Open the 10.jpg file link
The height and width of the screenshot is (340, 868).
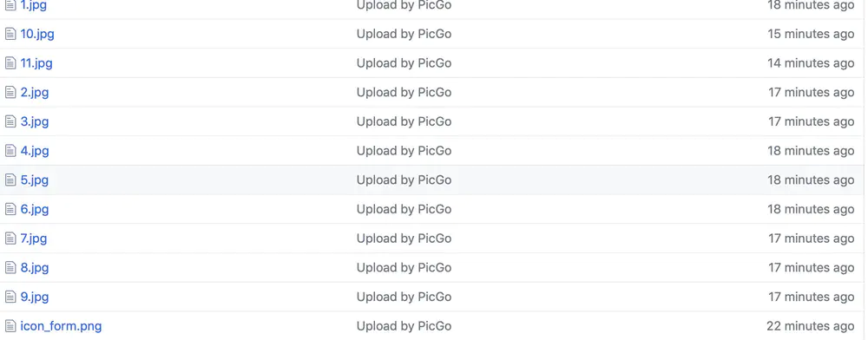coord(37,34)
